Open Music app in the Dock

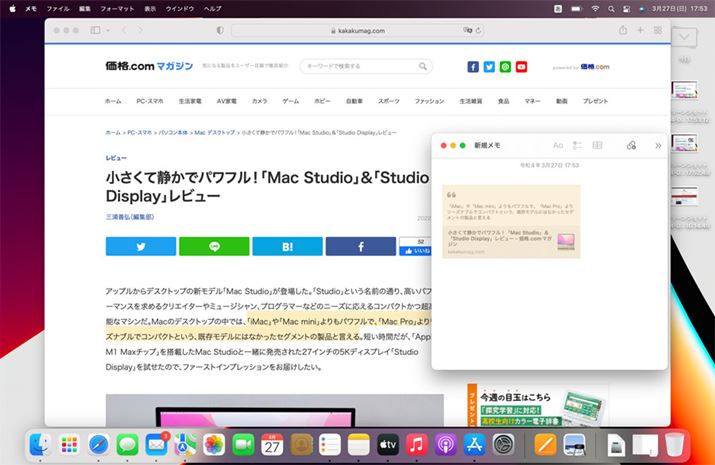417,444
